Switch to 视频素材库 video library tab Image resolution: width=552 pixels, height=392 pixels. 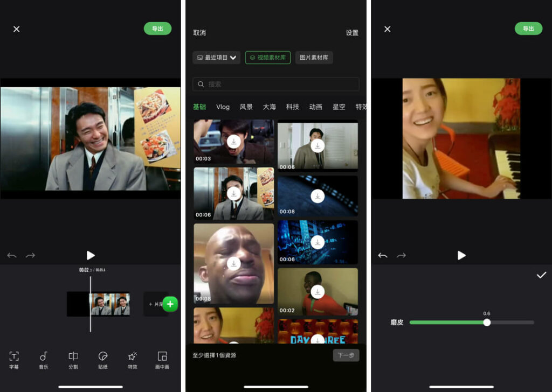(x=267, y=58)
